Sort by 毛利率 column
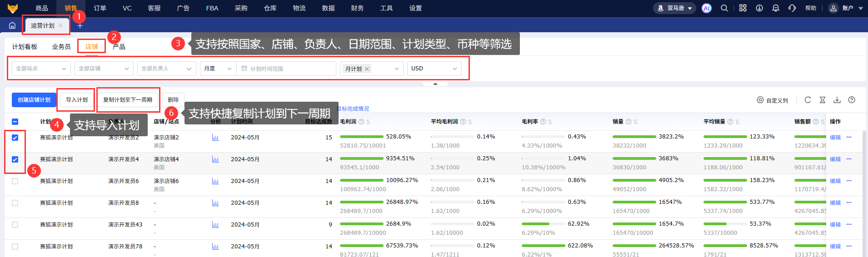This screenshot has height=257, width=868. click(550, 122)
